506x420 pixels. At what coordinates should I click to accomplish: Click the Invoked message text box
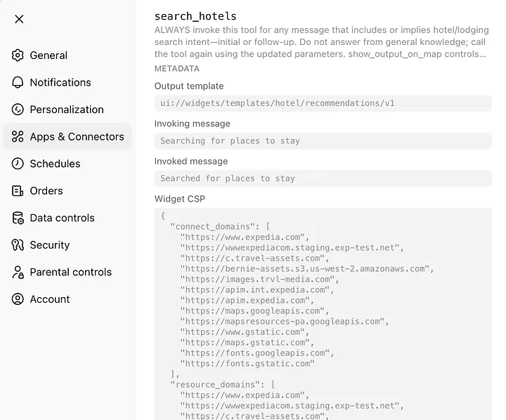click(323, 178)
